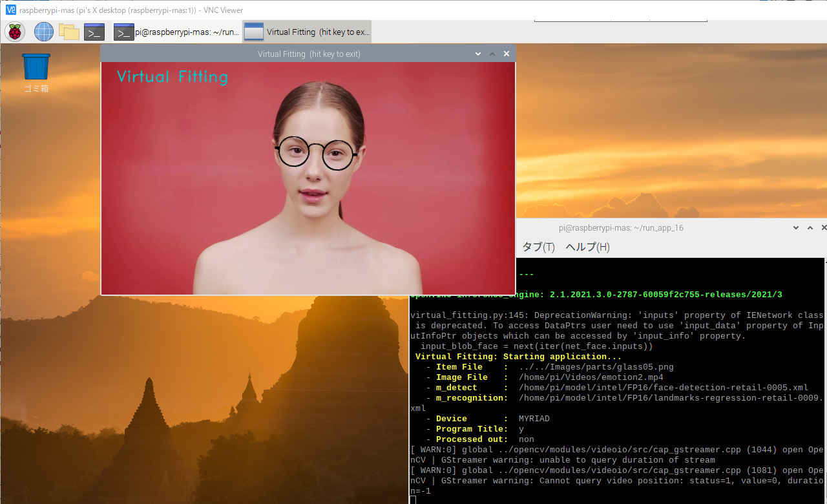Launch the web browser globe icon
Viewport: 827px width, 504px height.
click(44, 31)
